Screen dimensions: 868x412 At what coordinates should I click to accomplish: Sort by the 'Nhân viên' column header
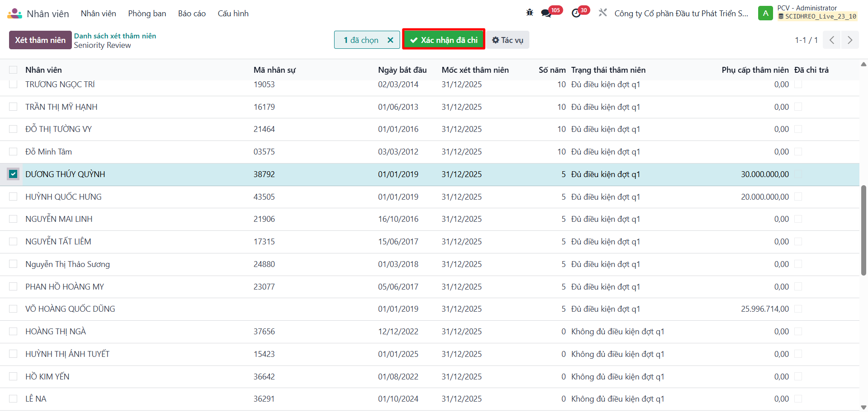pos(43,70)
